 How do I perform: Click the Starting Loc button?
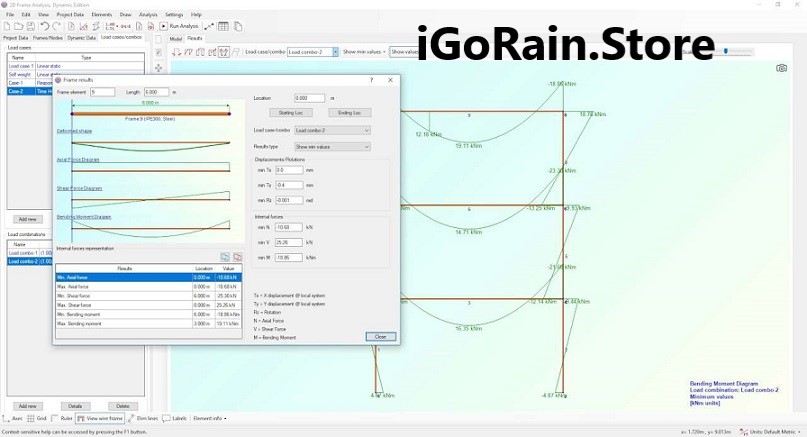pos(288,113)
